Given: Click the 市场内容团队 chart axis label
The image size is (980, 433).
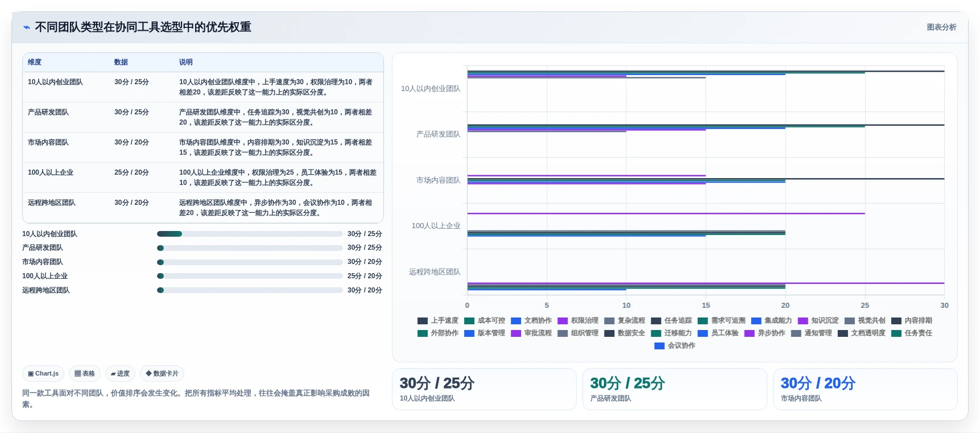Looking at the screenshot, I should point(439,180).
